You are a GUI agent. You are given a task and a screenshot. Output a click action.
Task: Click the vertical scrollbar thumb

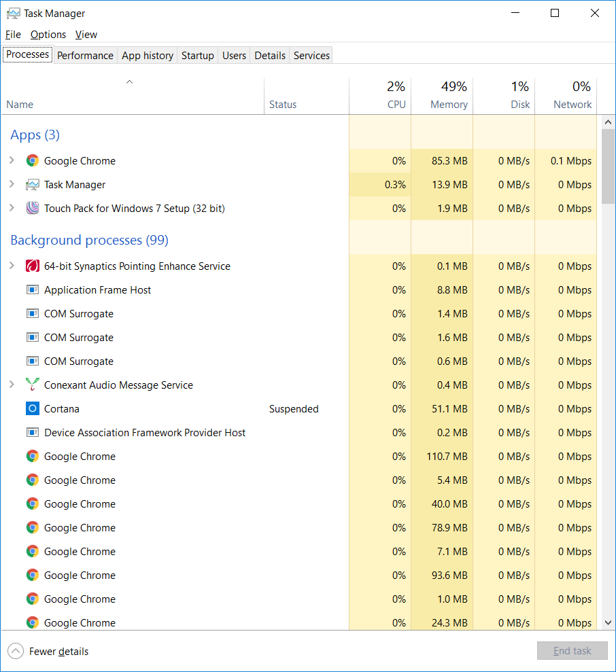[x=608, y=166]
